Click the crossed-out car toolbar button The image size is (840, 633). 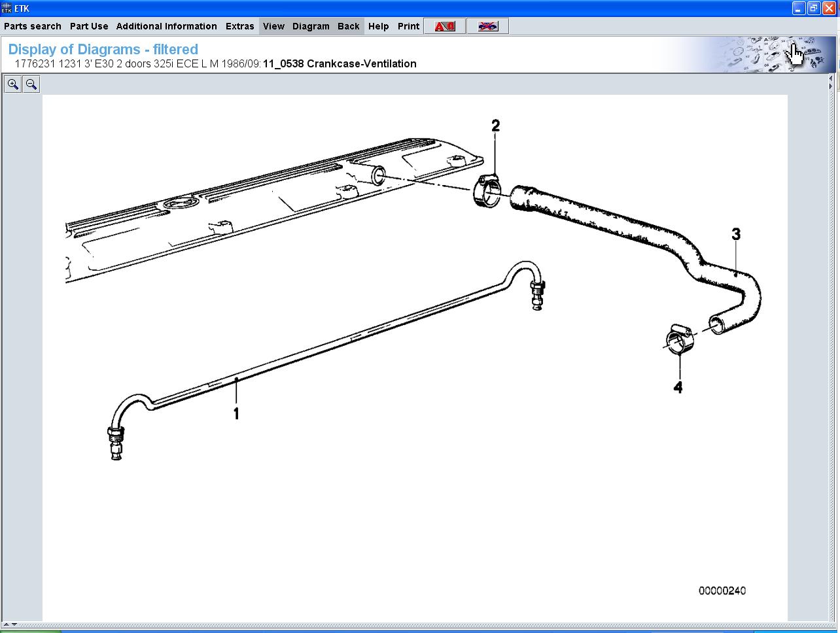coord(487,26)
